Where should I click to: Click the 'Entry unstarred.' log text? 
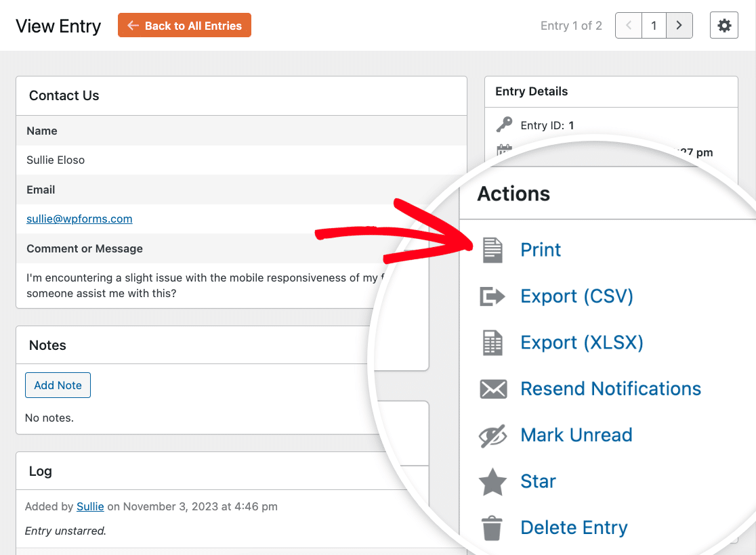coord(66,531)
